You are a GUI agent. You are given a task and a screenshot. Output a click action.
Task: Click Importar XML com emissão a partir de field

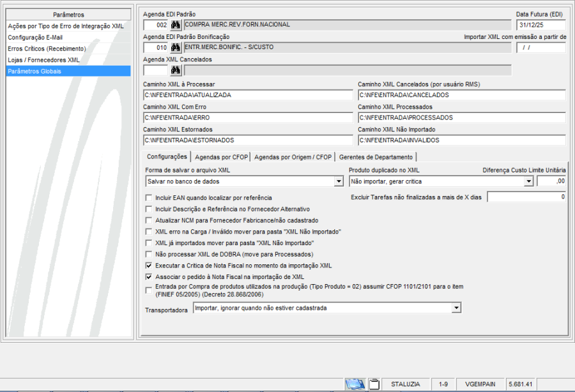point(541,48)
